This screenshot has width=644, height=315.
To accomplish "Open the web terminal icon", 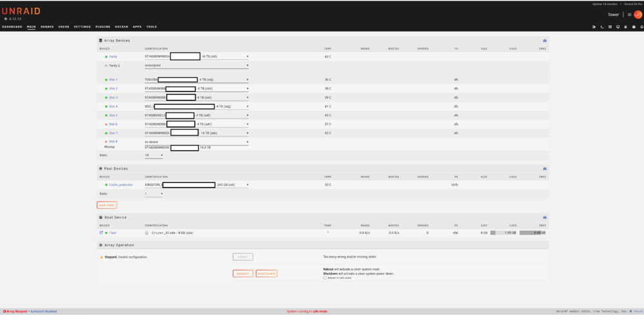I will 601,26.
